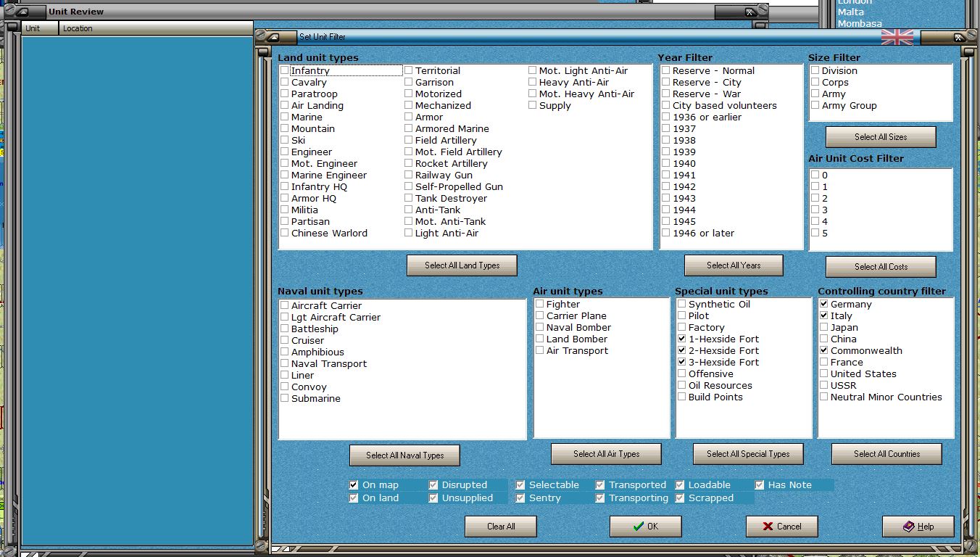
Task: Check the Air Transport unit type
Action: tap(540, 350)
